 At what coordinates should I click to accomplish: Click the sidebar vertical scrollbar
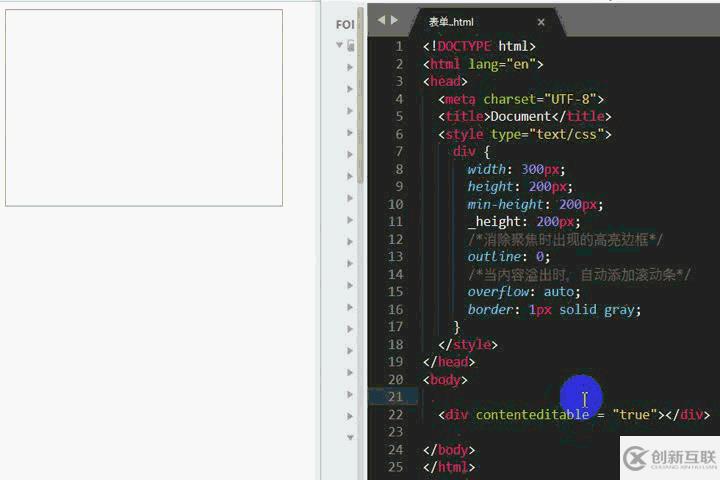click(x=360, y=96)
